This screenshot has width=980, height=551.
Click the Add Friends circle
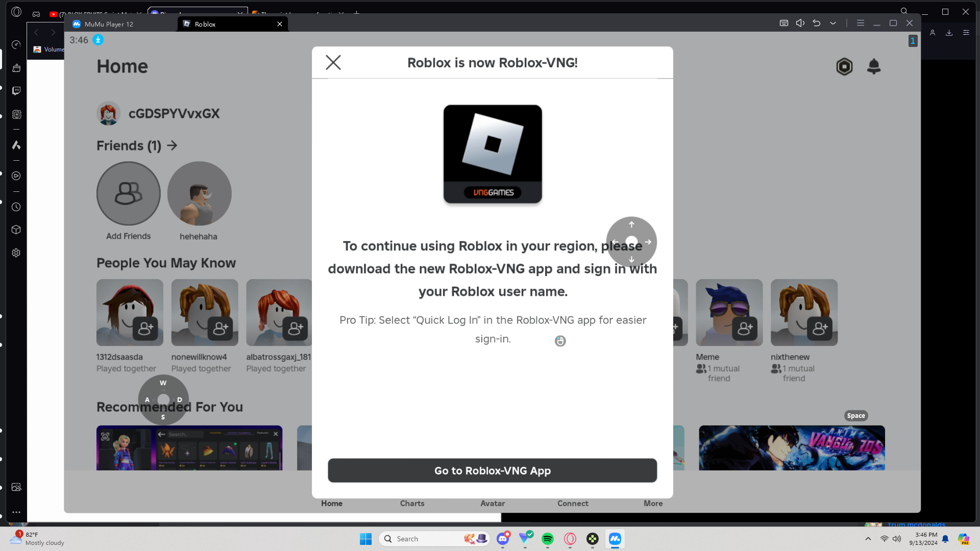click(x=129, y=193)
